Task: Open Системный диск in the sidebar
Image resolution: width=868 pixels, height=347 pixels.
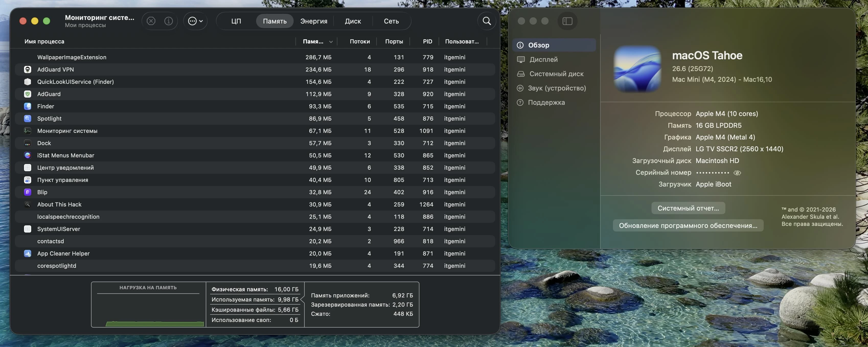Action: pyautogui.click(x=554, y=74)
